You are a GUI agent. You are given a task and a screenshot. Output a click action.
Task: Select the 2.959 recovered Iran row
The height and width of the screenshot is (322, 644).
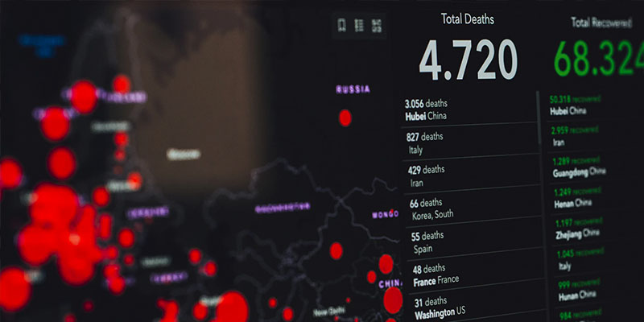[x=596, y=136]
